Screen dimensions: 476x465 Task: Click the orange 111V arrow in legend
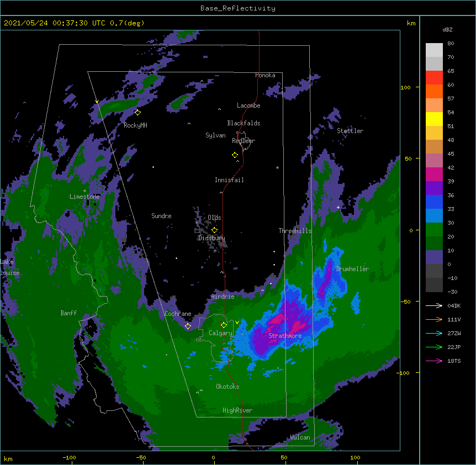(434, 319)
